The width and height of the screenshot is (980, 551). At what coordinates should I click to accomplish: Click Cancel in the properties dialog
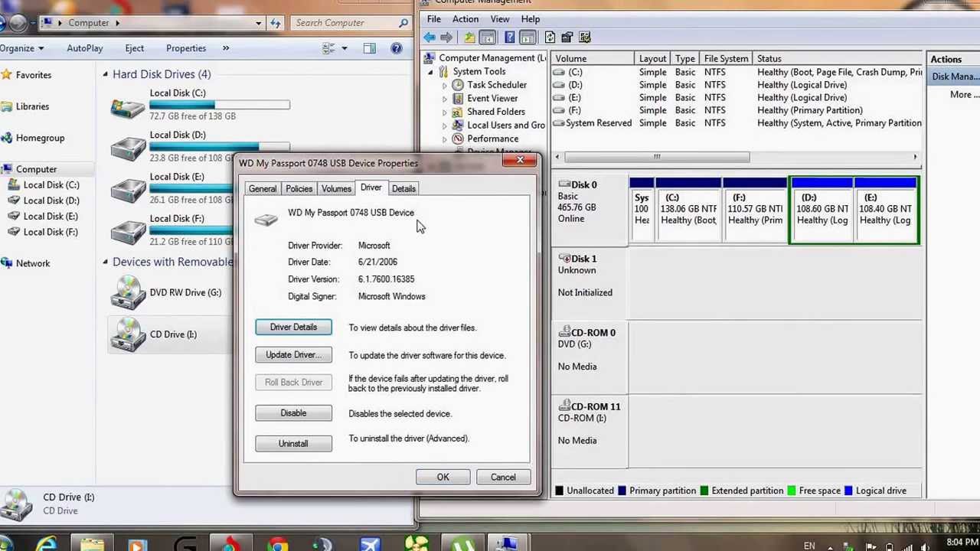[x=503, y=478]
